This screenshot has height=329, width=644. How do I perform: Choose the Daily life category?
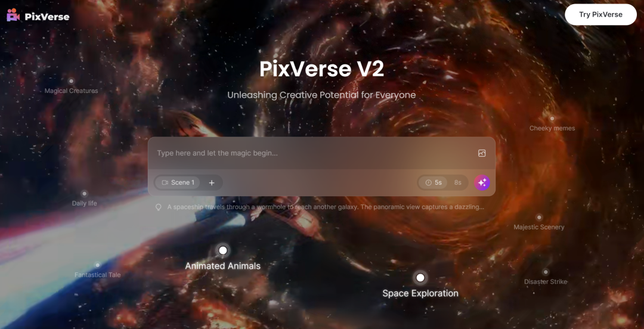84,203
